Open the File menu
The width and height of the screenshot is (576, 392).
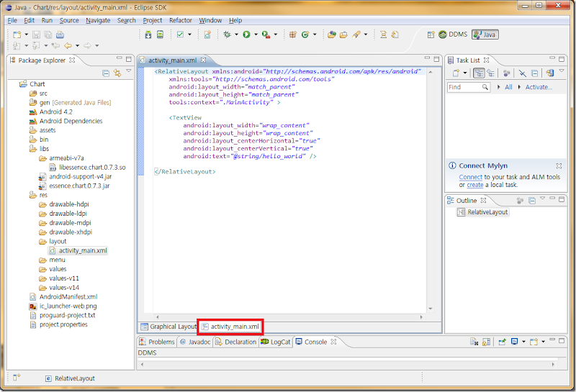pyautogui.click(x=12, y=20)
